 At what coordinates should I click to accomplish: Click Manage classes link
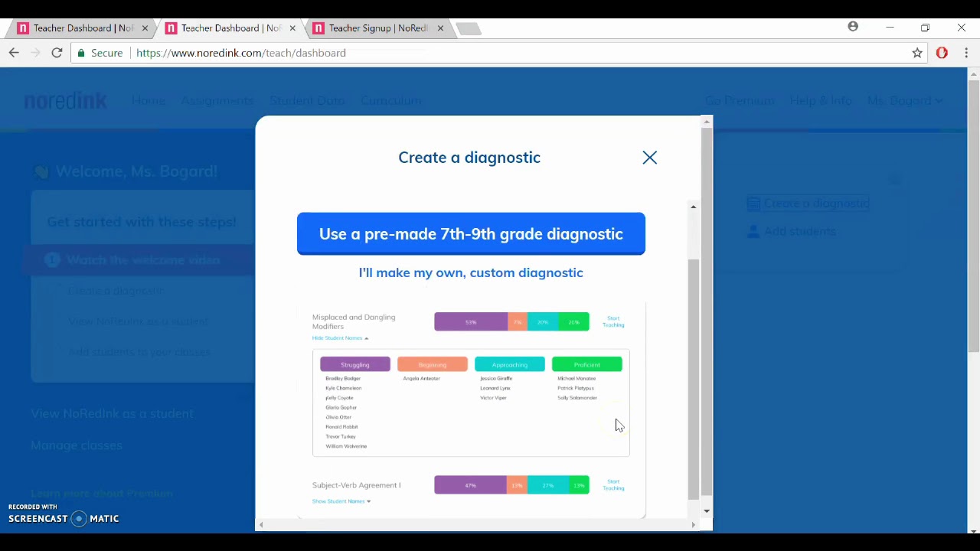77,445
